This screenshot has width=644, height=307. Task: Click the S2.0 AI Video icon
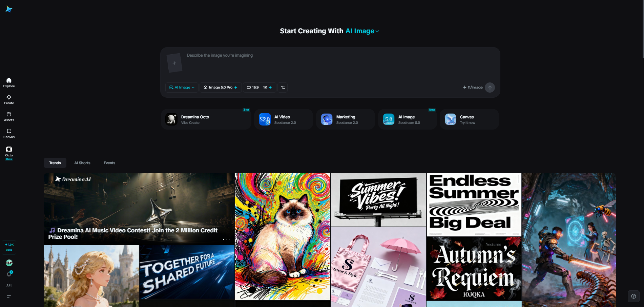[265, 119]
